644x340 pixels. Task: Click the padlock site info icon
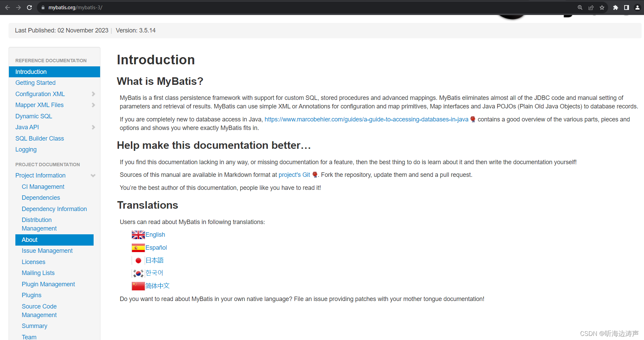pos(43,8)
